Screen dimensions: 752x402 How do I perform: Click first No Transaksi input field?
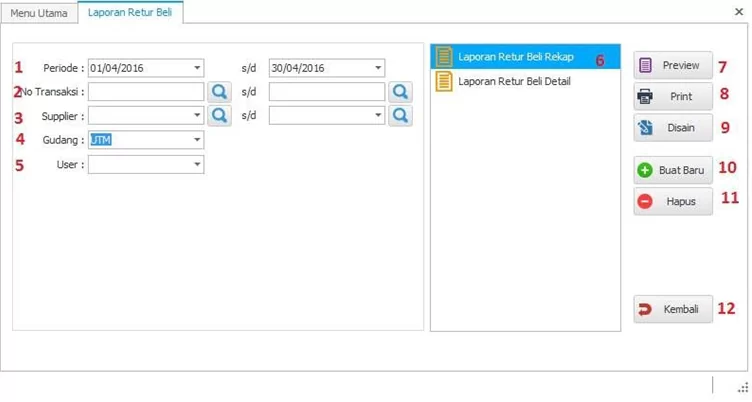pos(145,92)
